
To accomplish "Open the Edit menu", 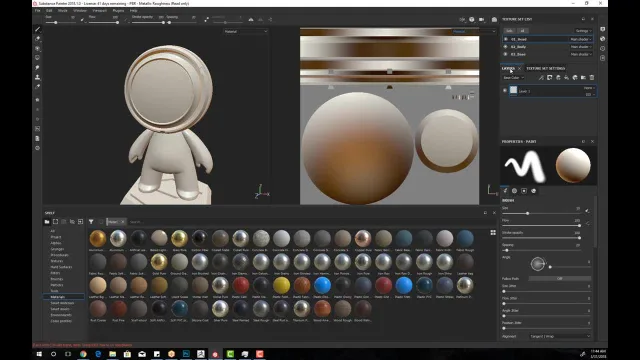I will [x=49, y=11].
